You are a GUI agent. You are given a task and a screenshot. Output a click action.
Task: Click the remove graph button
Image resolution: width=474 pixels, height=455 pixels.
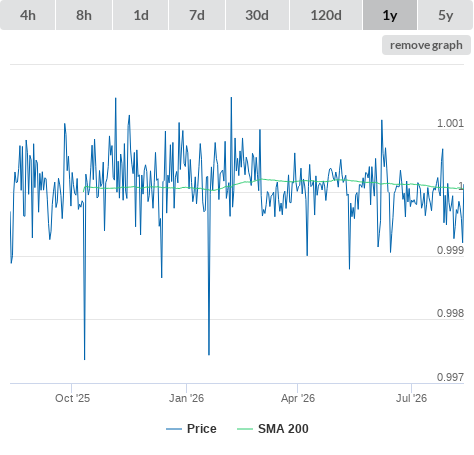[x=426, y=45]
